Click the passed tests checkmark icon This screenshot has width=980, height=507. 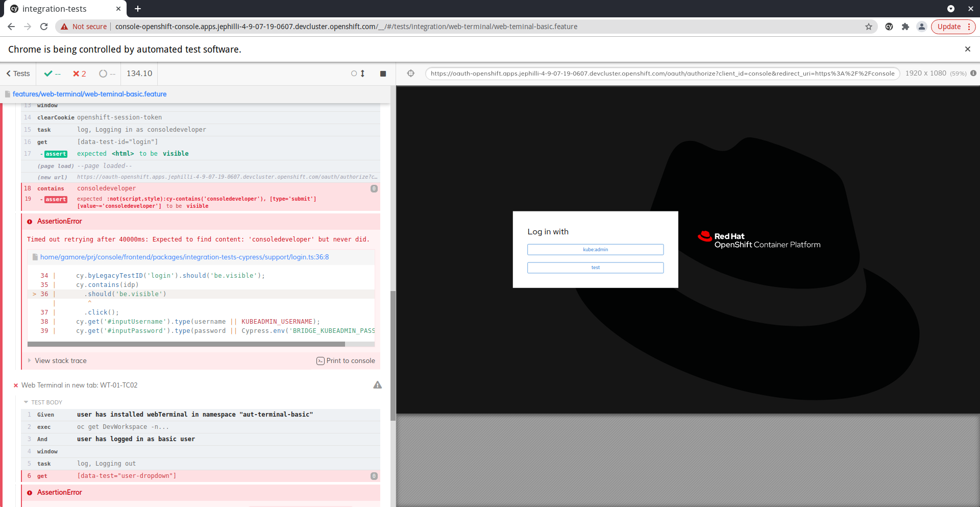pyautogui.click(x=48, y=74)
